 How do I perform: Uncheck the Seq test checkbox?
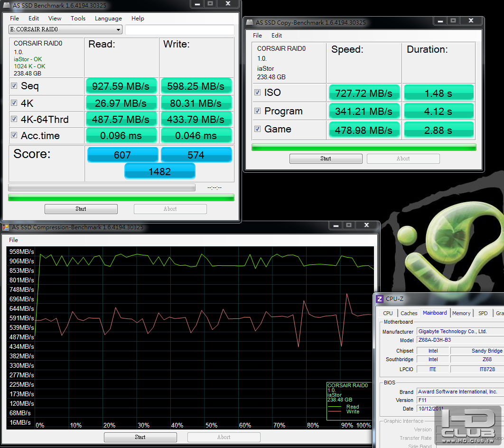14,85
